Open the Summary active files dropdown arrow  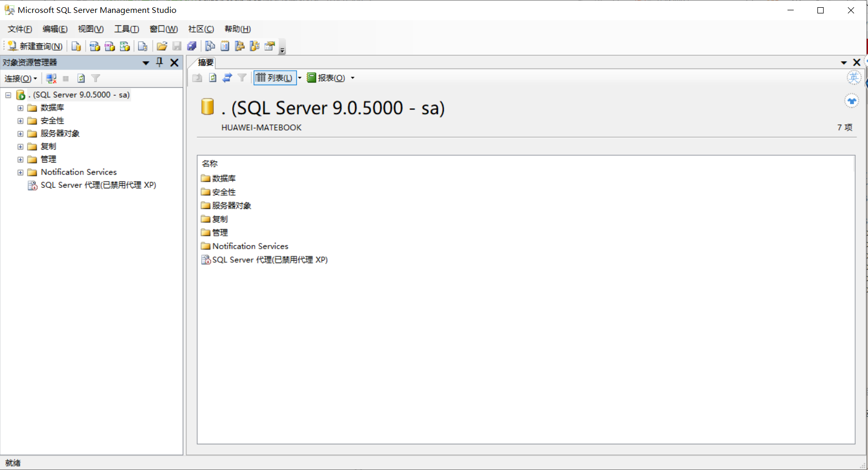pos(844,62)
